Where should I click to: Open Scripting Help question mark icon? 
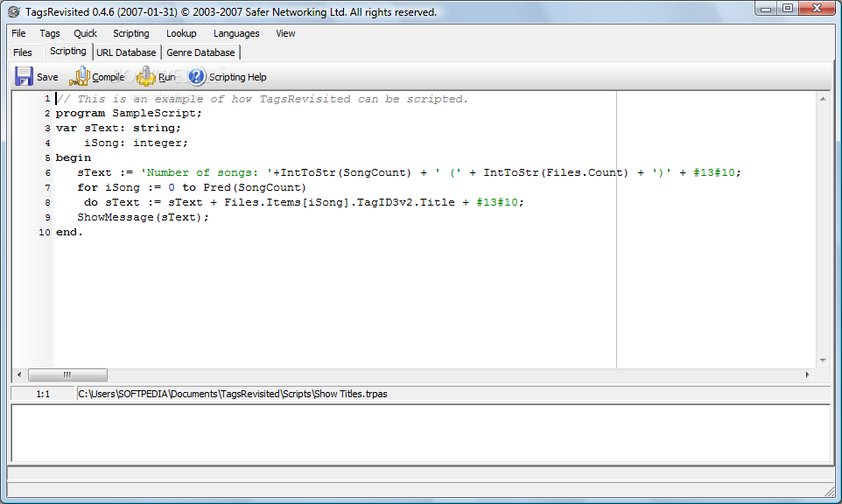tap(197, 76)
